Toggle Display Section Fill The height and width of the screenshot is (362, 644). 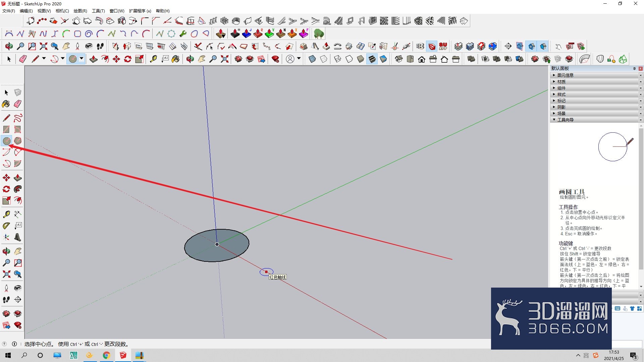point(543,46)
